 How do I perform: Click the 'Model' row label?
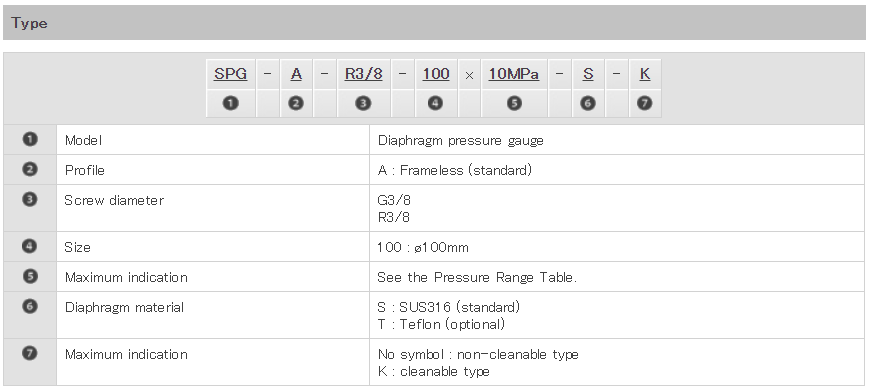(x=84, y=140)
